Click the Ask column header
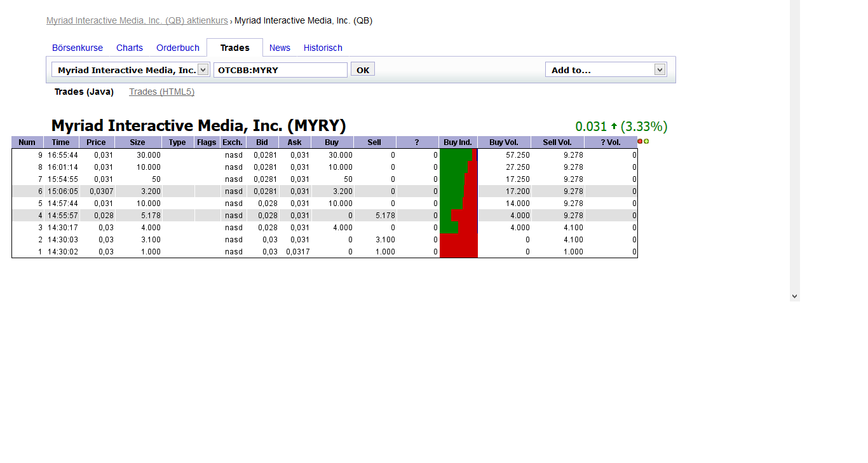The image size is (868, 463). [x=295, y=142]
